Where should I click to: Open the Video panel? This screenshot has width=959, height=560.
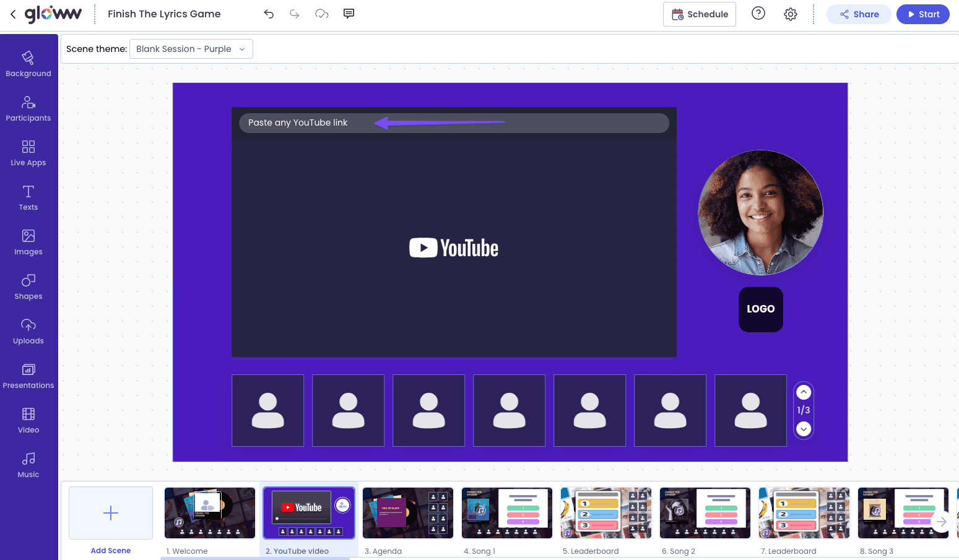[28, 420]
